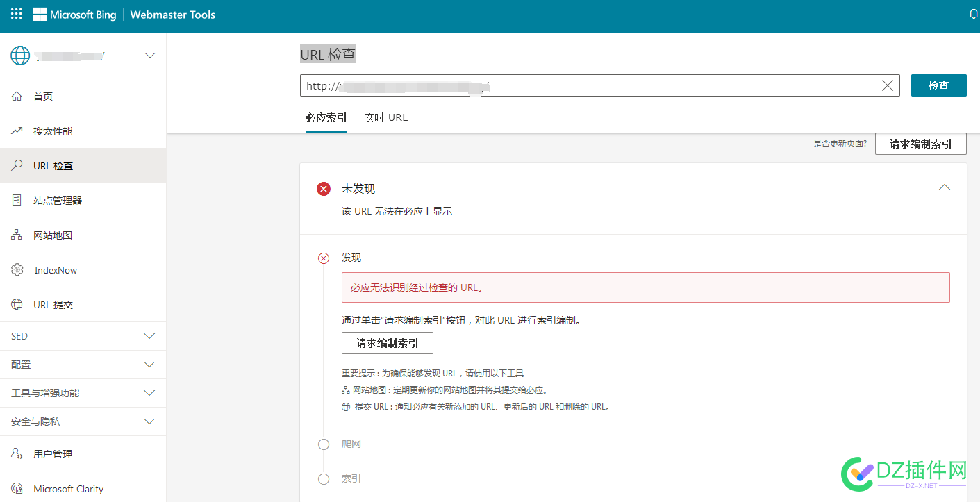Expand the SED section

[149, 336]
